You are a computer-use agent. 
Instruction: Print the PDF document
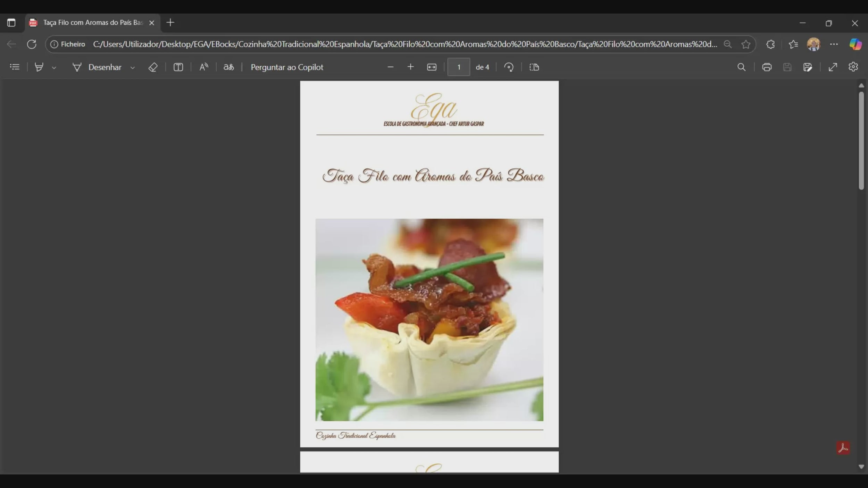coord(767,67)
